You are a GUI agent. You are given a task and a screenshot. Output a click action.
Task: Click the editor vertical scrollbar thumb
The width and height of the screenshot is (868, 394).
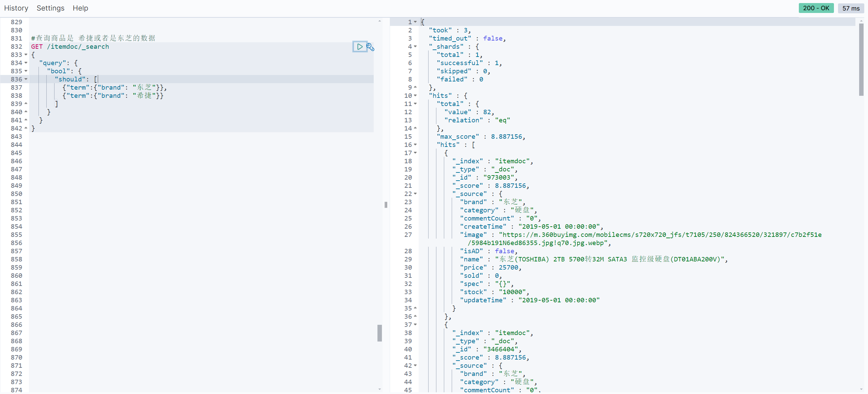point(379,333)
